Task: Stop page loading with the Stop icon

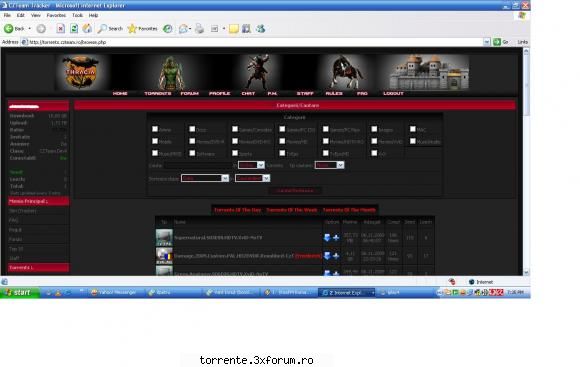Action: pyautogui.click(x=61, y=28)
